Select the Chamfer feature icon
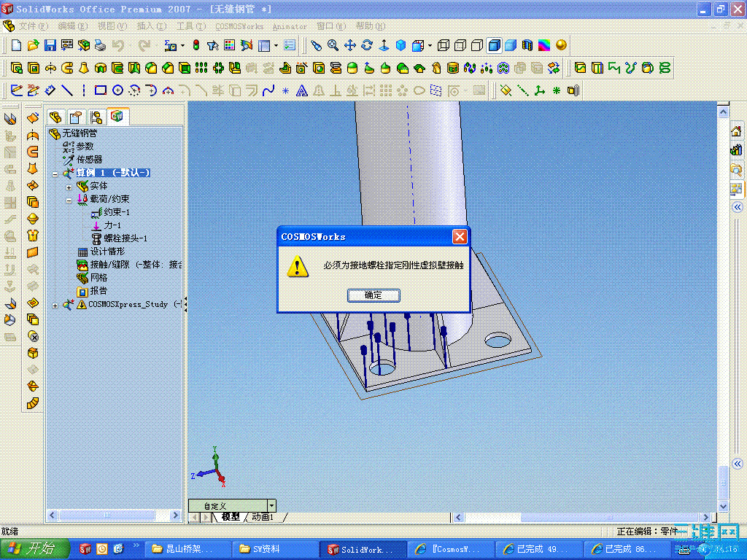 point(168,68)
